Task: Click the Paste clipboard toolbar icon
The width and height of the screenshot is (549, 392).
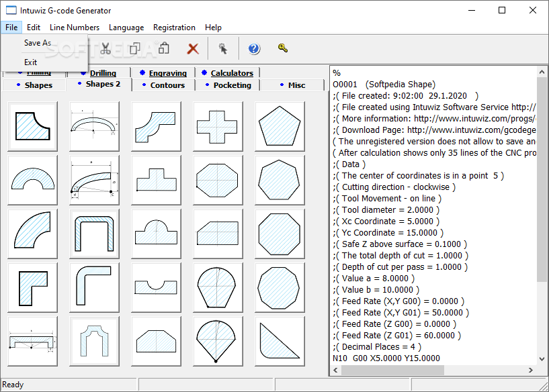Action: point(163,48)
